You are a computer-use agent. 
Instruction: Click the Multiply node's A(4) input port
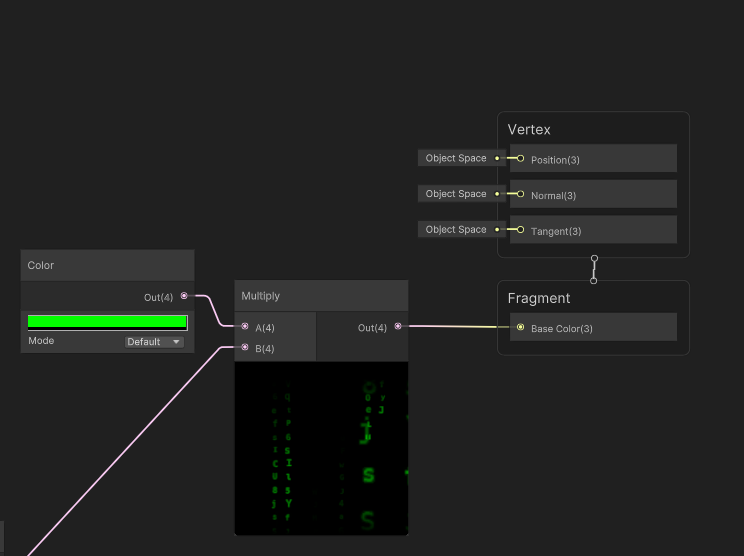(x=245, y=326)
